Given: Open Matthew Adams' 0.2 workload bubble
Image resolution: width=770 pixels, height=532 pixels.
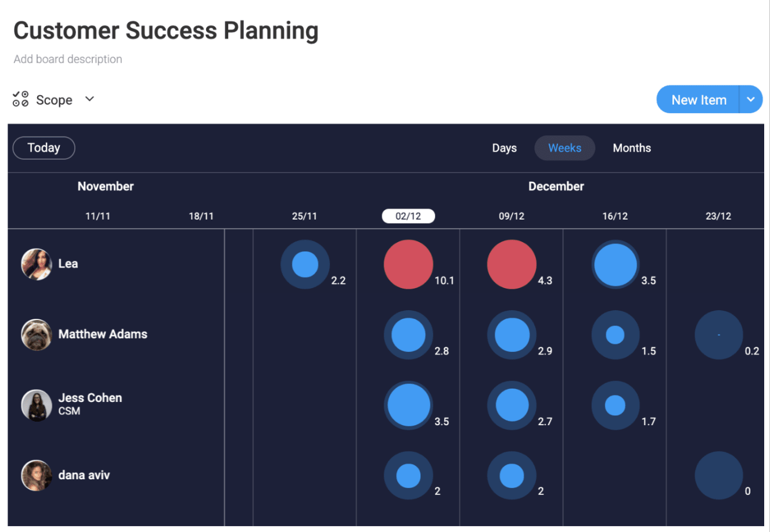Looking at the screenshot, I should [x=718, y=335].
